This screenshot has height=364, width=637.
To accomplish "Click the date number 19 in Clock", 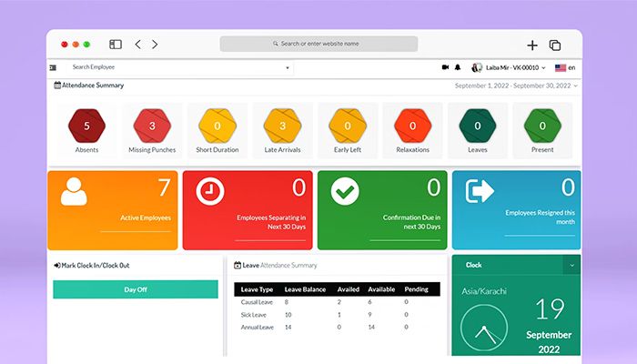I will [x=550, y=309].
